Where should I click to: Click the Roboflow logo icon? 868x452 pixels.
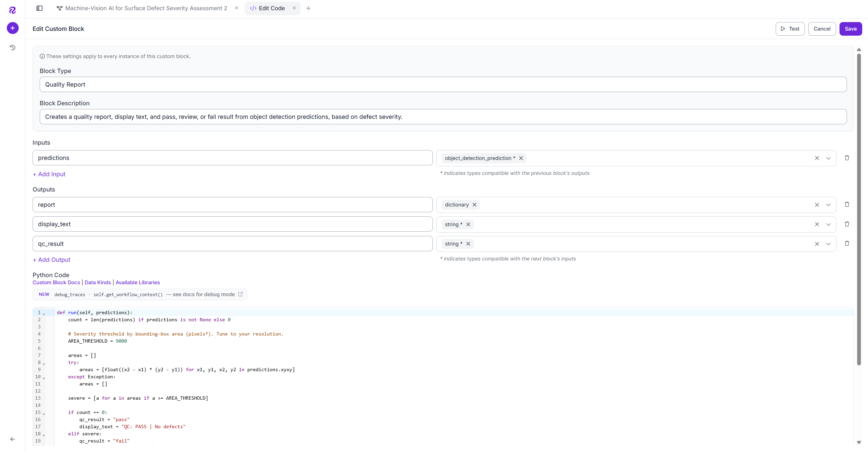pos(13,10)
